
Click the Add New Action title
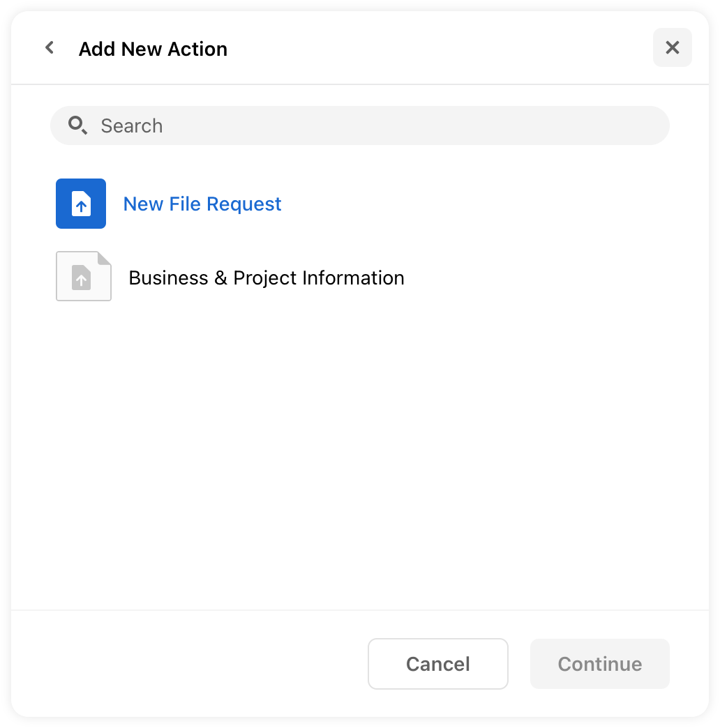click(153, 48)
